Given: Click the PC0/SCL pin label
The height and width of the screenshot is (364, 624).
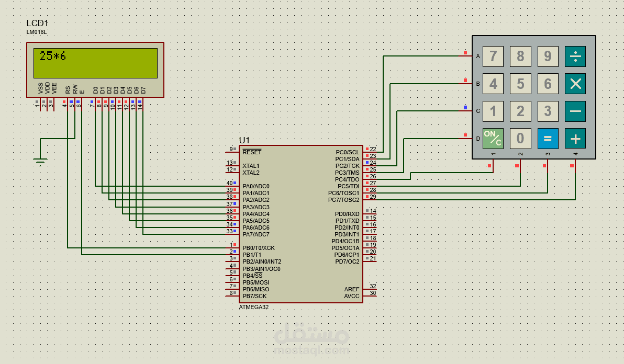Looking at the screenshot, I should coord(348,152).
